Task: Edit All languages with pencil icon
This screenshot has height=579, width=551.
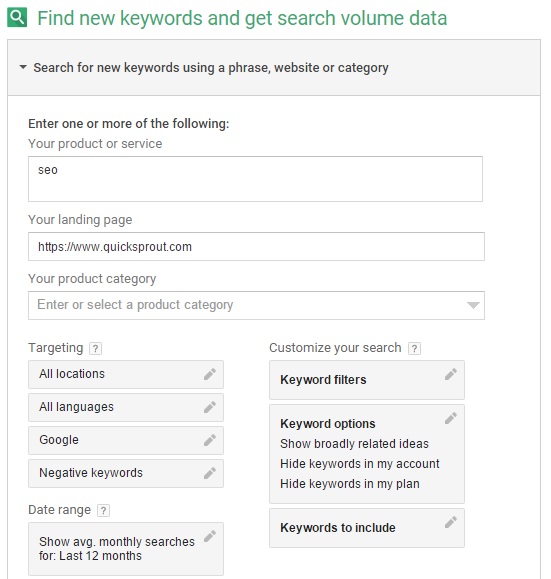Action: pyautogui.click(x=210, y=407)
